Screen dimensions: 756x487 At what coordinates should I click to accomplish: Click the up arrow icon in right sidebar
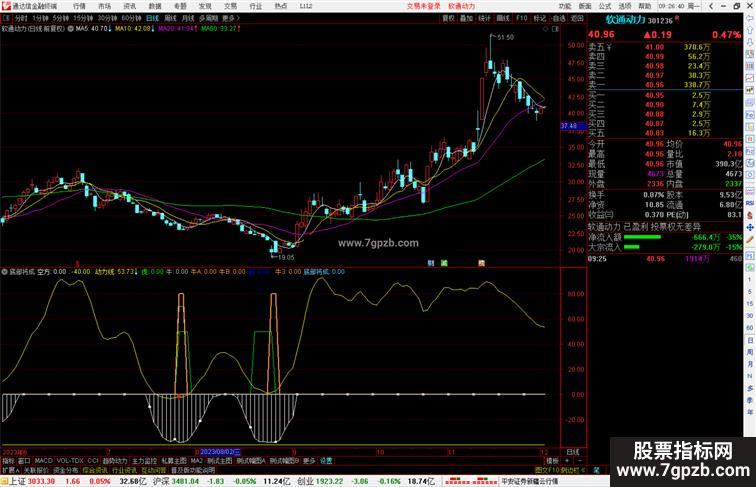tap(750, 30)
